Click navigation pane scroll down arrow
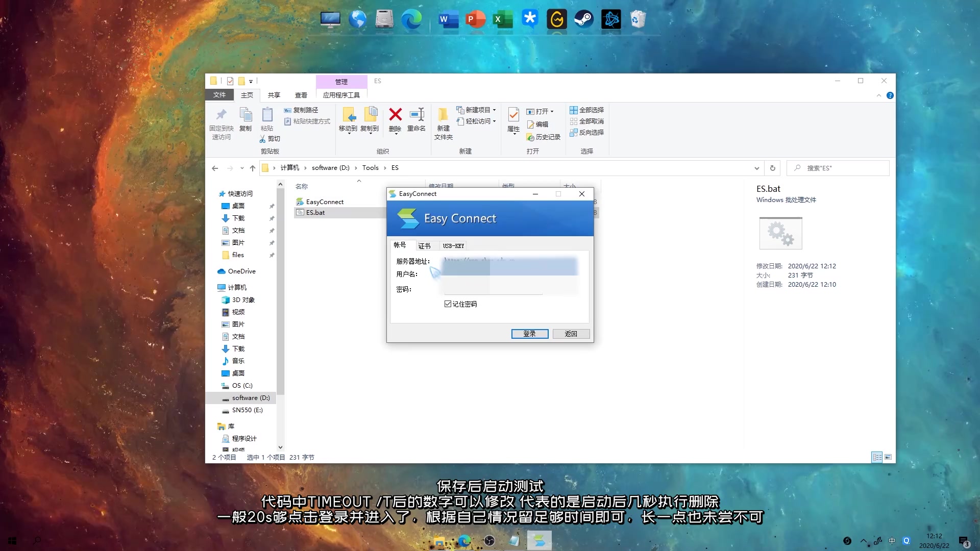The width and height of the screenshot is (980, 551). click(x=280, y=447)
